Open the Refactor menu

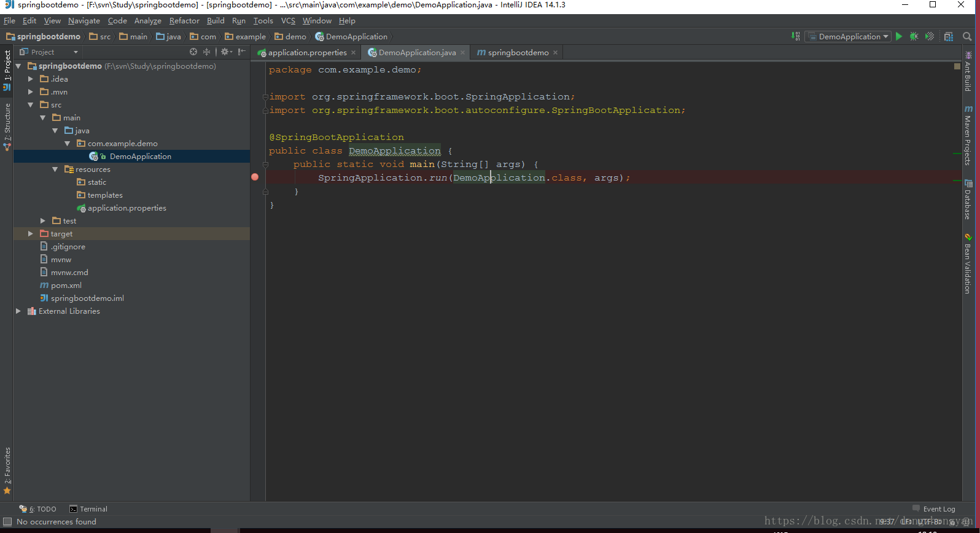pos(184,20)
